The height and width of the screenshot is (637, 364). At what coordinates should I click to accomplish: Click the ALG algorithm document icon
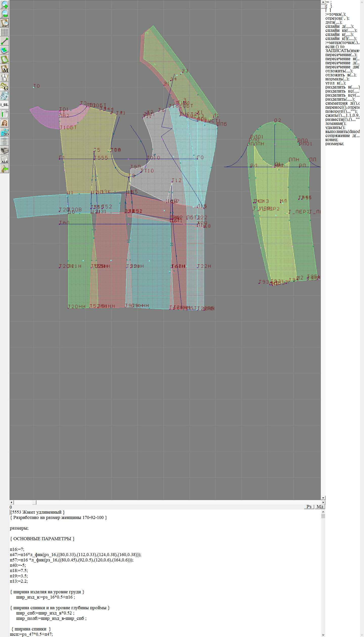5,160
